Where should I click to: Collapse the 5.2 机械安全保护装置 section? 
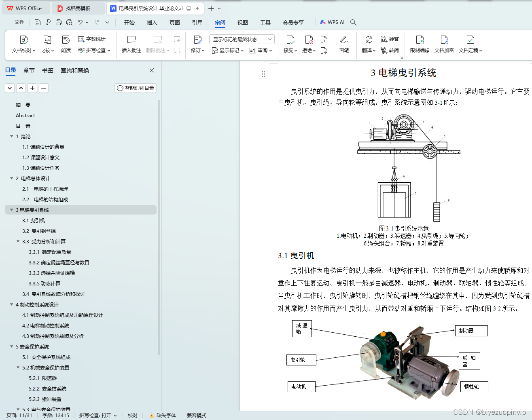pyautogui.click(x=18, y=367)
